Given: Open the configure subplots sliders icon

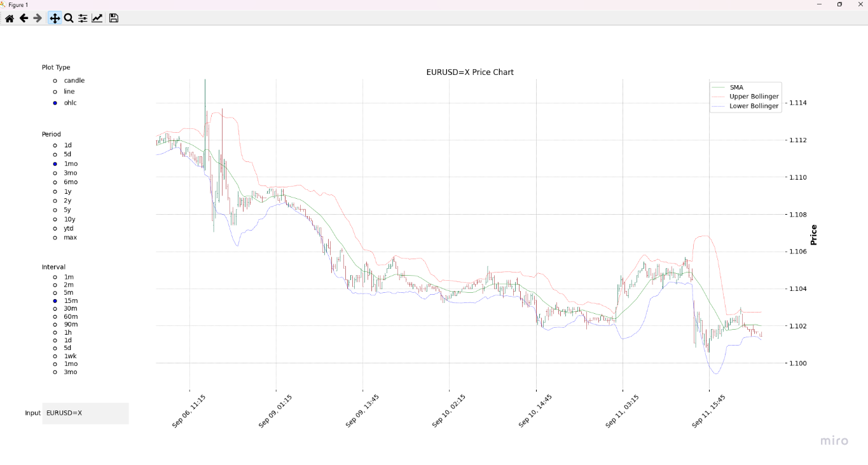Looking at the screenshot, I should (x=82, y=18).
